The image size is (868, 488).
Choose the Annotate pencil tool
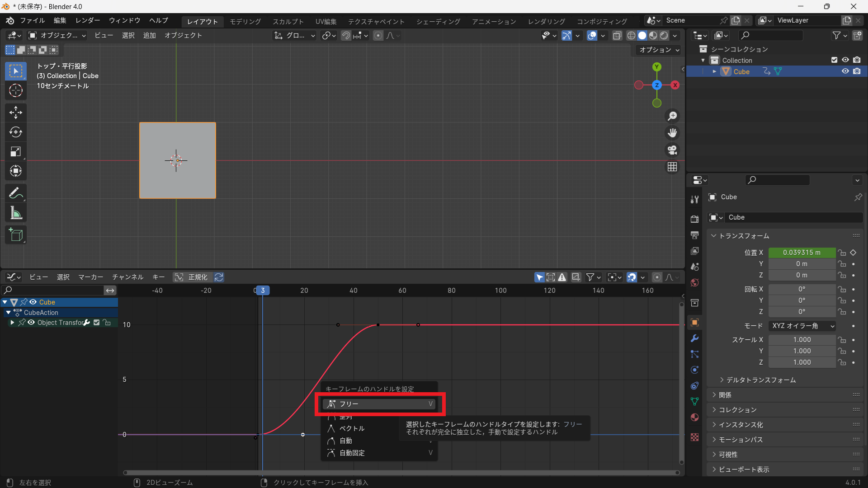pyautogui.click(x=16, y=193)
